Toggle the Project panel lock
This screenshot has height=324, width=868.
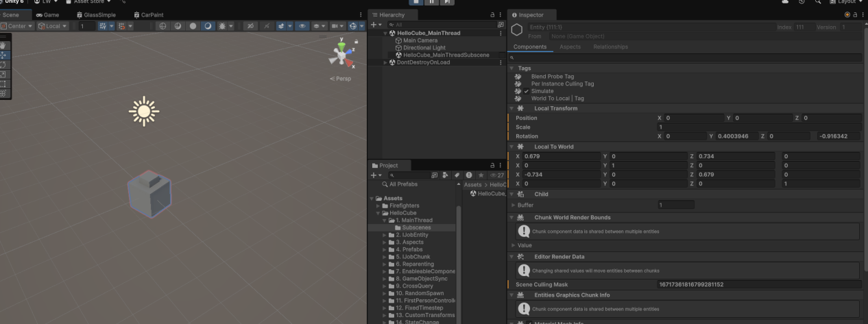point(492,165)
